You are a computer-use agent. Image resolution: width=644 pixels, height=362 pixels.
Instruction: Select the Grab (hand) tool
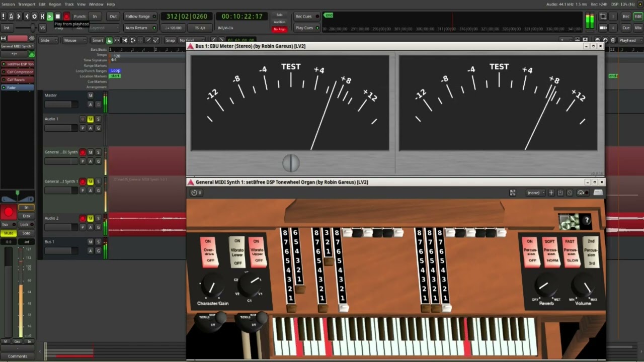coord(109,40)
